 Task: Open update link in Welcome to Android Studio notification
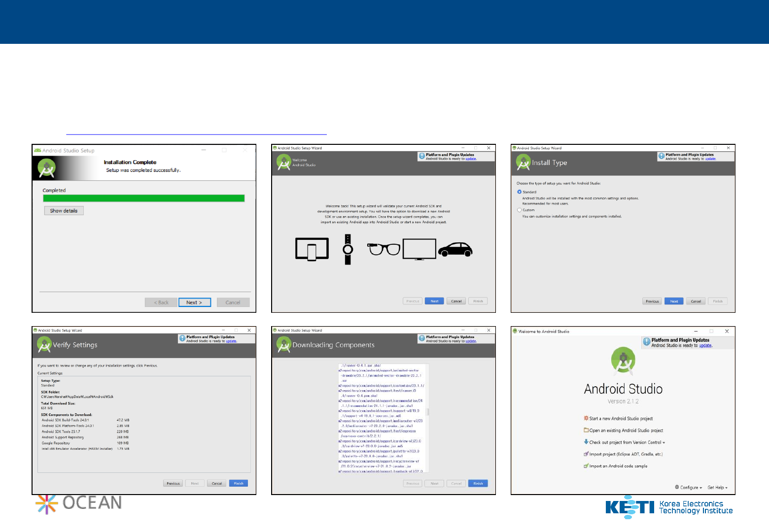[705, 346]
